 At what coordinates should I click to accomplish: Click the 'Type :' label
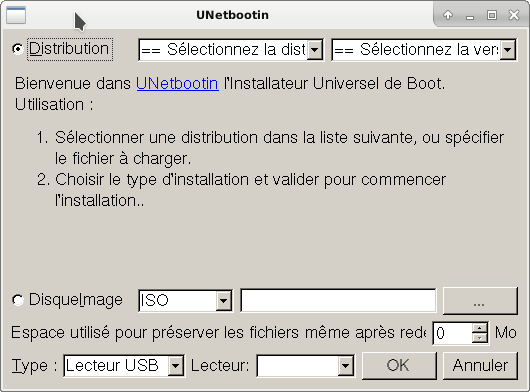click(35, 366)
